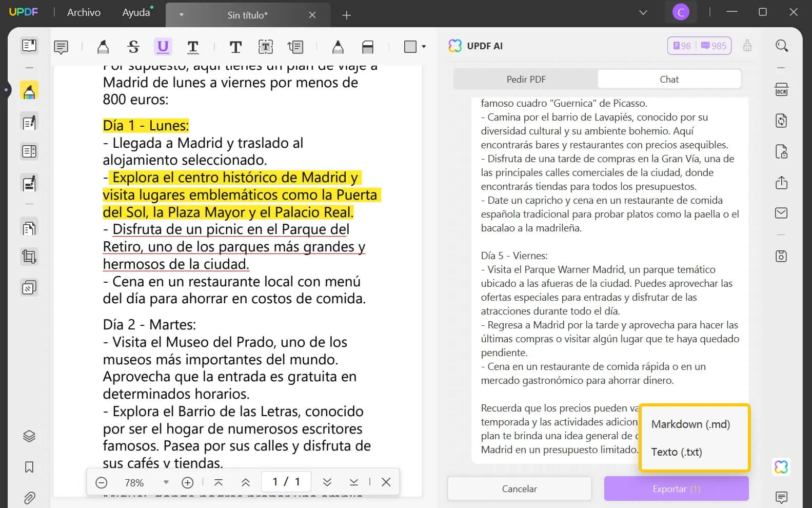Viewport: 812px width, 508px height.
Task: Switch to the Pedir PDF tab
Action: [x=526, y=80]
